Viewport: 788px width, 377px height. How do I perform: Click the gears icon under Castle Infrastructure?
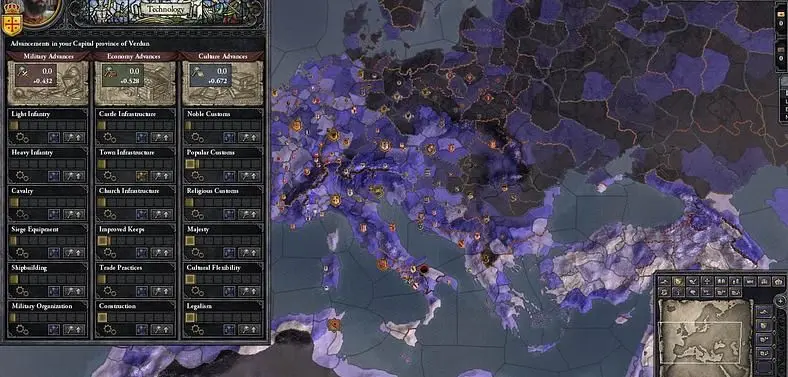pos(110,137)
